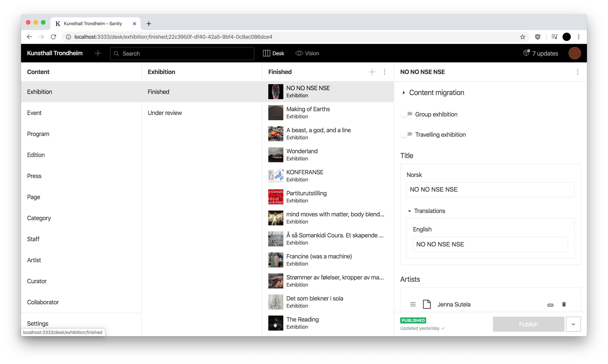The width and height of the screenshot is (608, 364).
Task: Click the English title input field
Action: tap(490, 244)
